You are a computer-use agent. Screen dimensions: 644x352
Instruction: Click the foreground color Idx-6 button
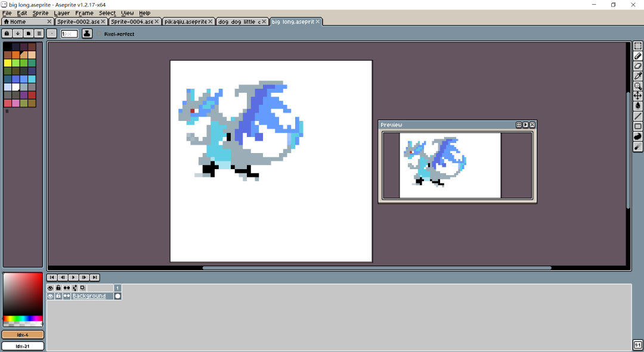click(23, 335)
